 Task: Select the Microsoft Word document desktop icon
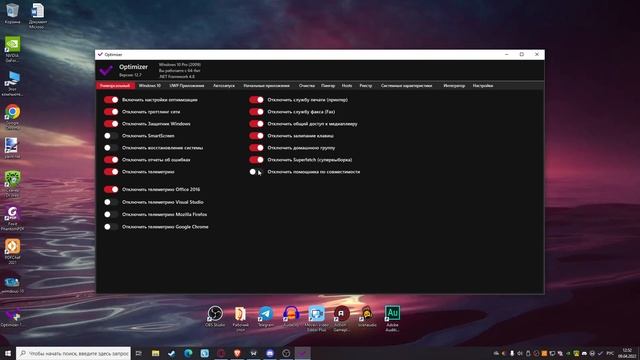click(x=38, y=16)
